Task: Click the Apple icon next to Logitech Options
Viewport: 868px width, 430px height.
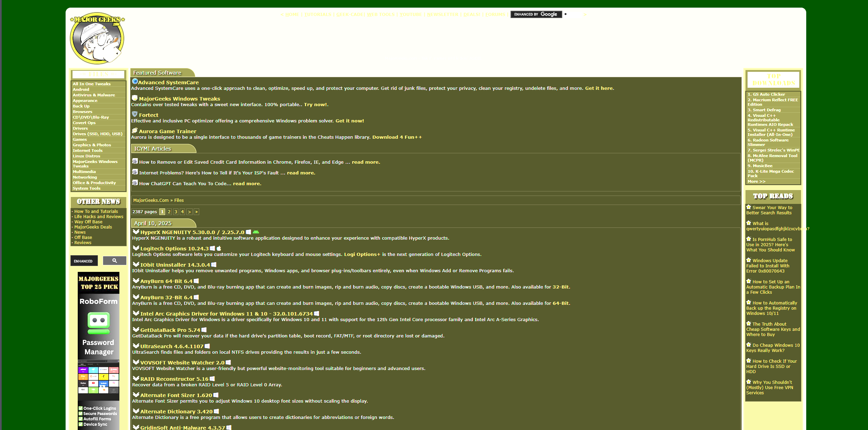Action: coord(219,248)
